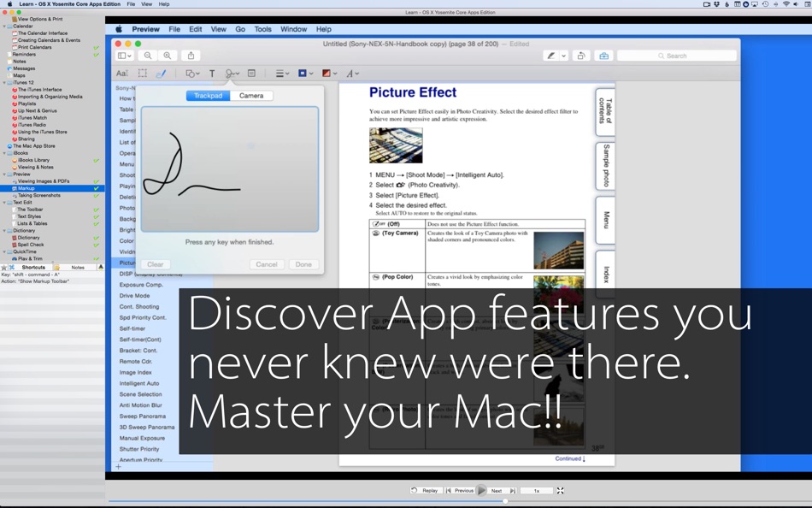Click zoom out magnifier in Preview toolbar

click(148, 56)
